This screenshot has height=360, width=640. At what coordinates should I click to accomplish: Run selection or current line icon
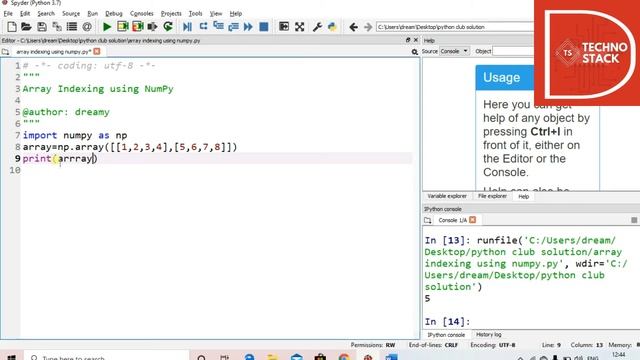click(x=153, y=27)
